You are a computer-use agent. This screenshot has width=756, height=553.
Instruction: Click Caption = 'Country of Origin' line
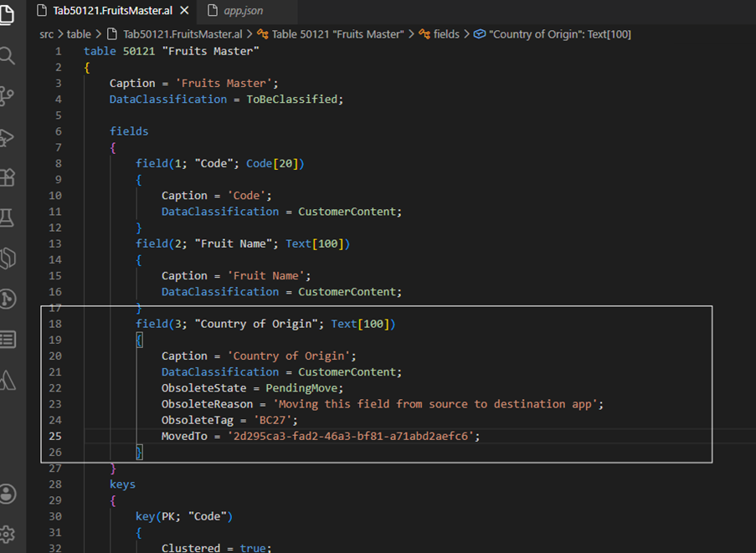tap(259, 356)
